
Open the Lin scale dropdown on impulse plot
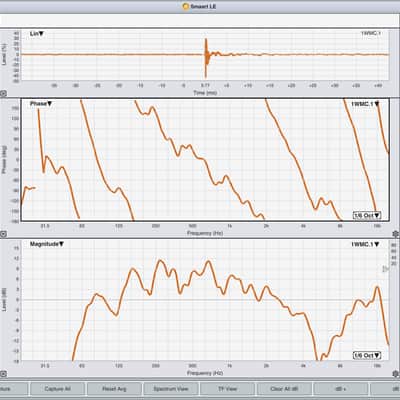click(37, 34)
